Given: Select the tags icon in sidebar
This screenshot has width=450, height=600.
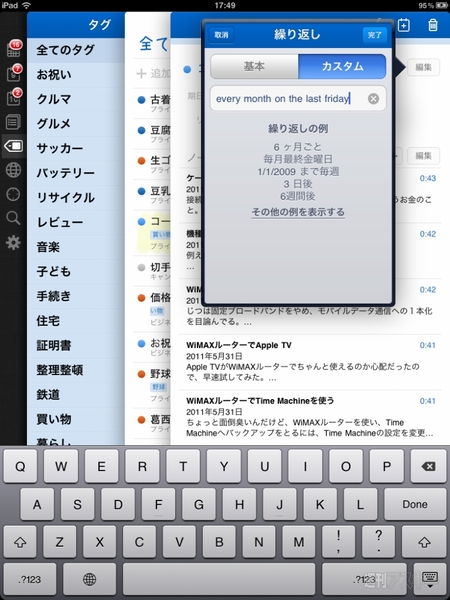Looking at the screenshot, I should (13, 146).
